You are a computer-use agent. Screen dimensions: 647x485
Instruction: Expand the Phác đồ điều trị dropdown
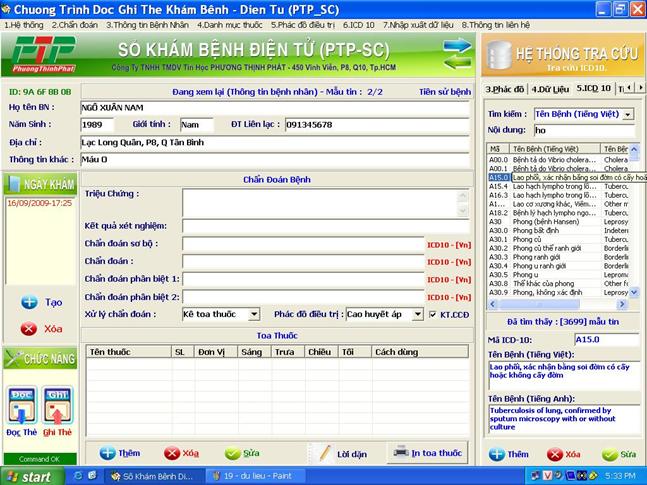418,314
